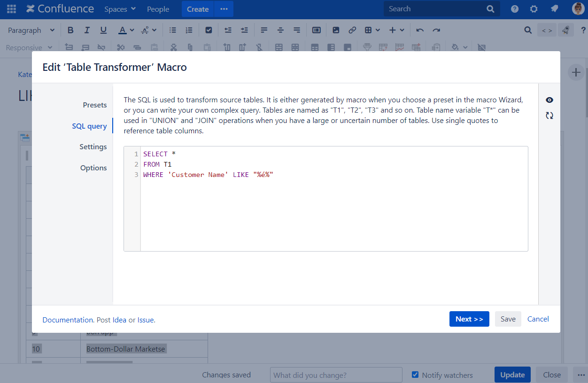Image resolution: width=588 pixels, height=383 pixels.
Task: Click the insert link toolbar icon
Action: coord(352,30)
